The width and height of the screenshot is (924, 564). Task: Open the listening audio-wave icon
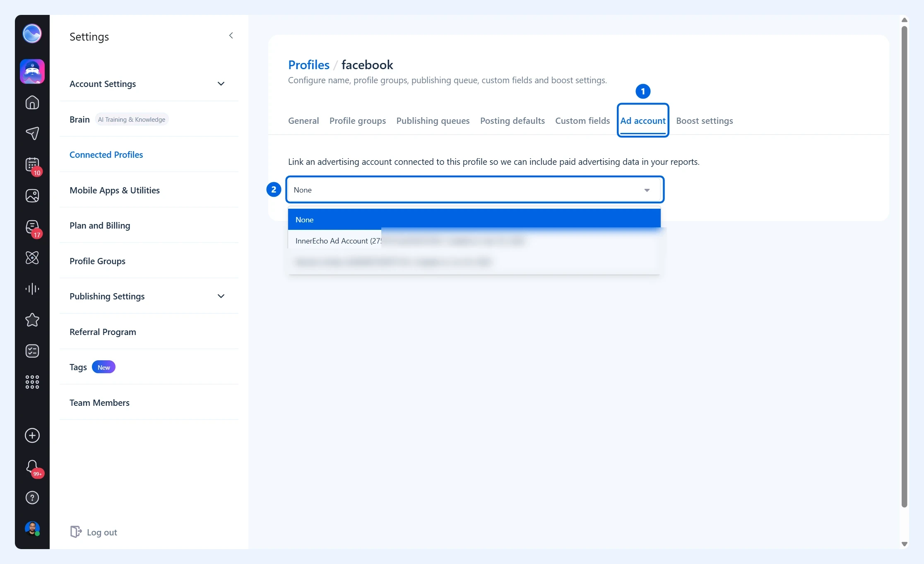click(32, 289)
